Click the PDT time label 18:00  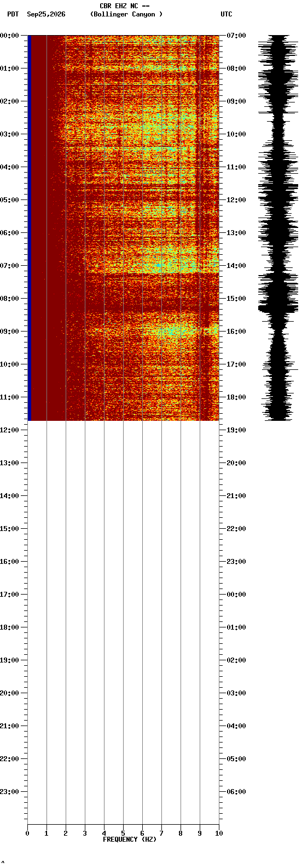9,627
